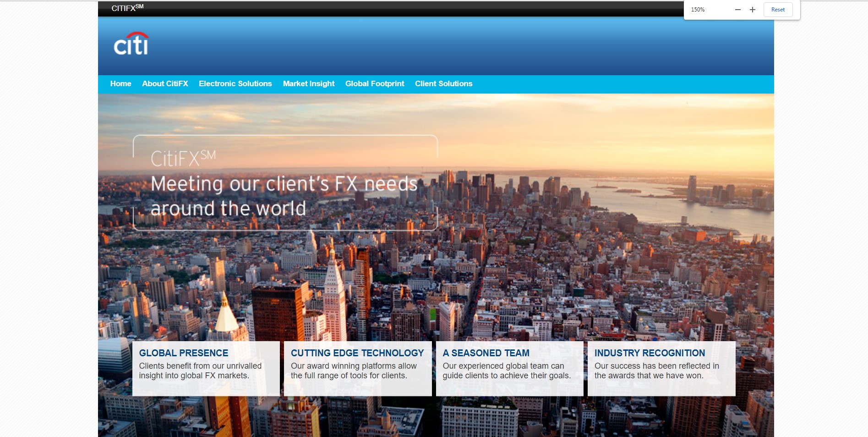Open the Global Presence card
This screenshot has height=437, width=868.
206,368
